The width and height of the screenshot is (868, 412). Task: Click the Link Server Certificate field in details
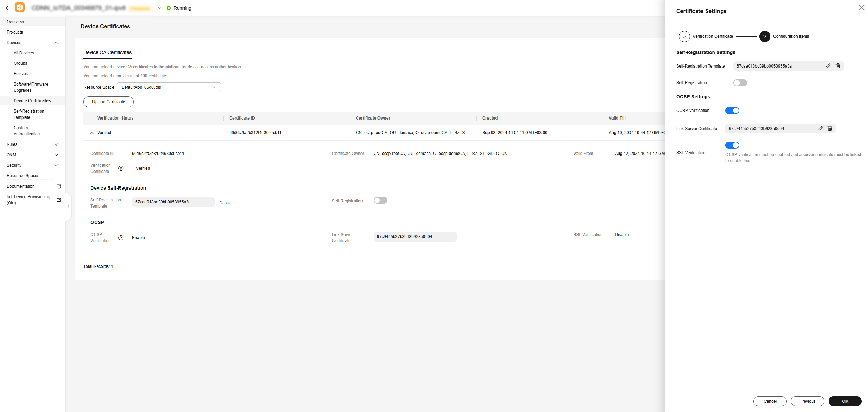pyautogui.click(x=415, y=237)
